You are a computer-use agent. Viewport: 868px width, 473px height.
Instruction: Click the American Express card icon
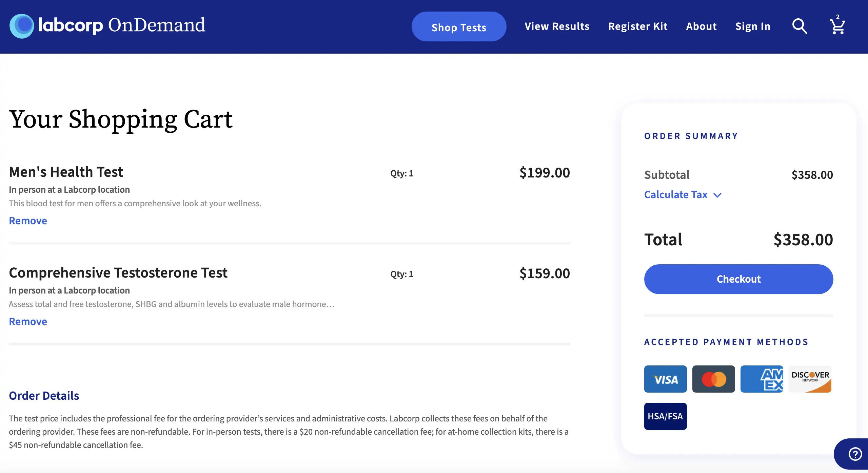(x=762, y=379)
